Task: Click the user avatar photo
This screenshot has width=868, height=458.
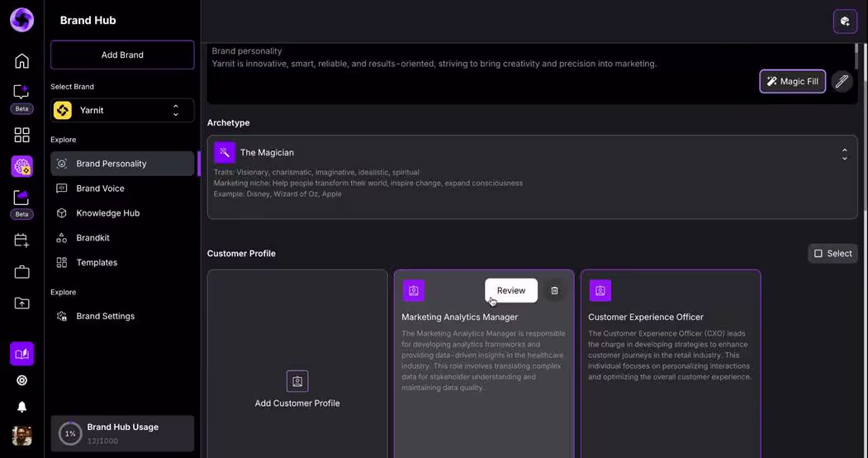Action: point(21,436)
